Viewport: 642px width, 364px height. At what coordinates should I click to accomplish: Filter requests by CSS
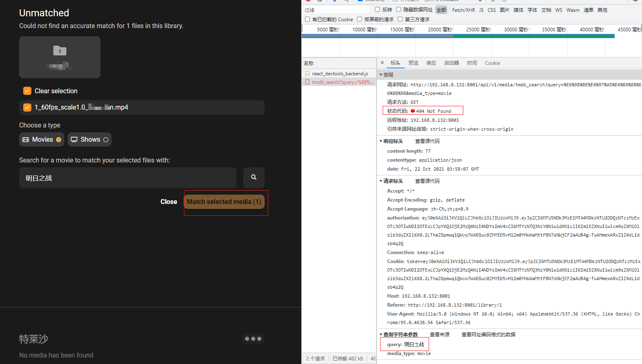[x=491, y=10]
